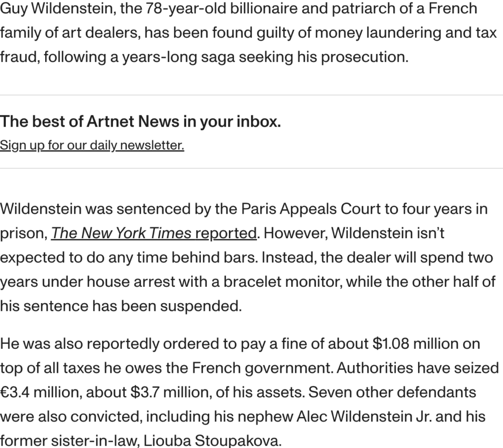Viewport: 503px width, 448px height.
Task: Click the phrase '78-year-old billionaire'
Action: pyautogui.click(x=222, y=9)
